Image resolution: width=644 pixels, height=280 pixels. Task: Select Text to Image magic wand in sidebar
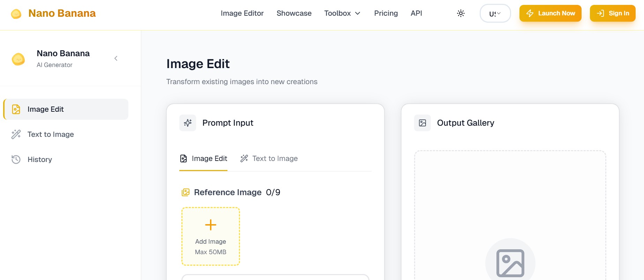pyautogui.click(x=16, y=134)
